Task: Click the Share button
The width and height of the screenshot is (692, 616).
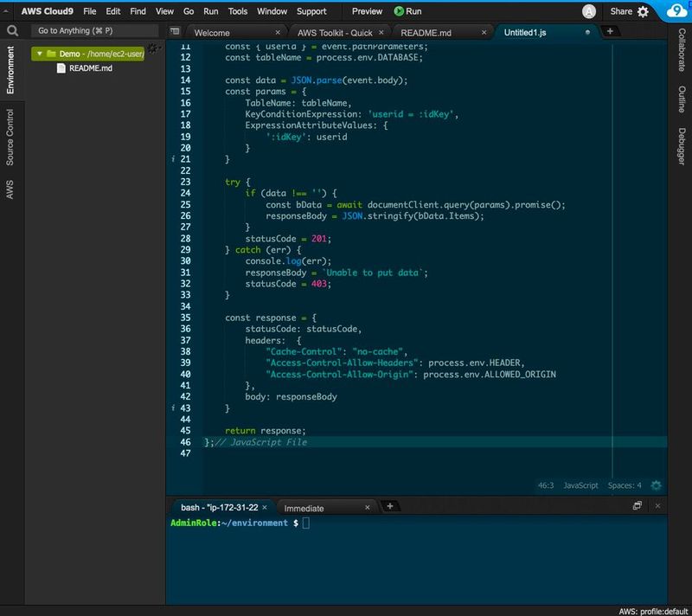Action: 621,11
